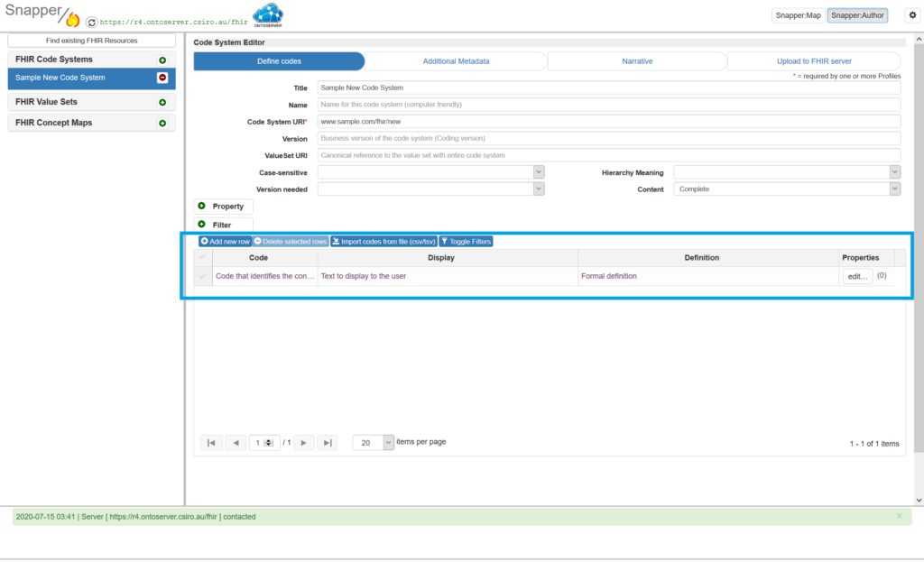Open the items per page dropdown

(x=389, y=443)
